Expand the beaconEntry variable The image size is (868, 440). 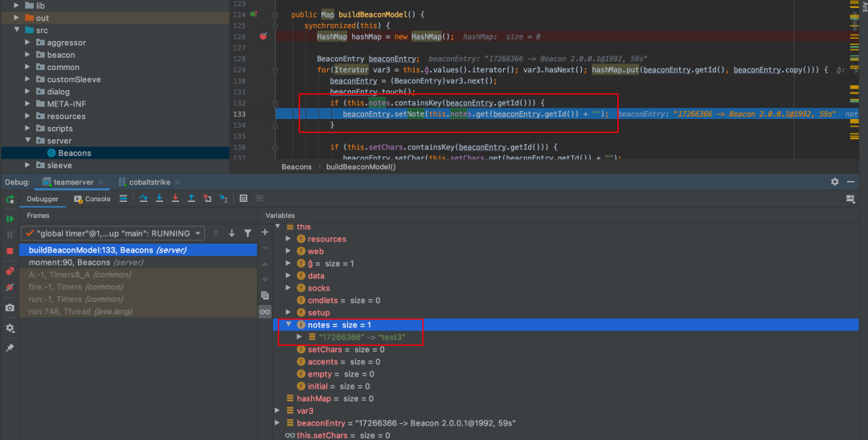pos(278,423)
